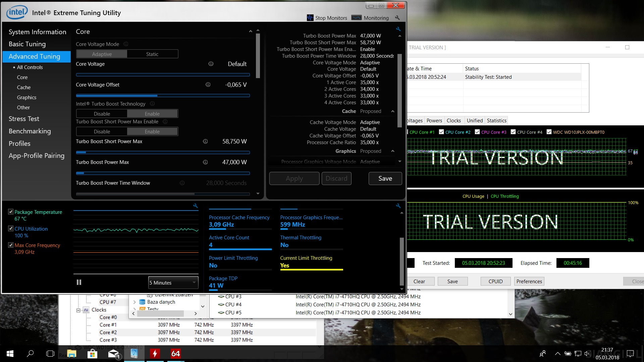The image size is (644, 362).
Task: Toggle Package Temperature checkbox
Action: pos(11,212)
